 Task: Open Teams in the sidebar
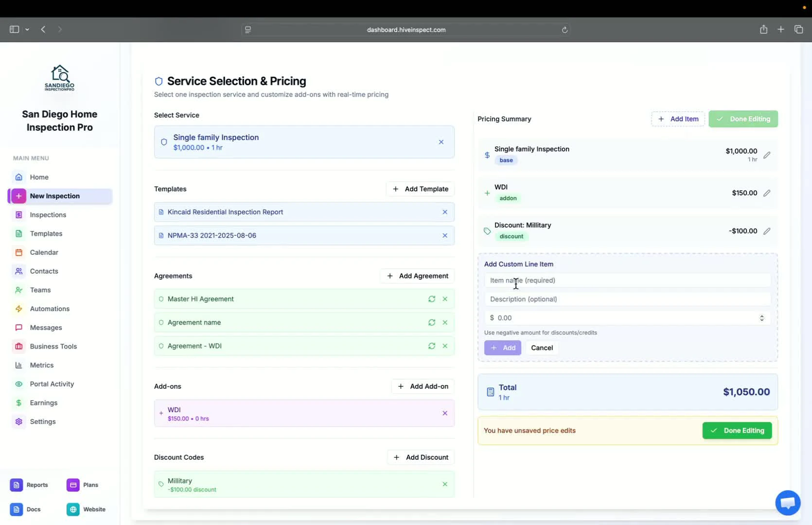point(40,290)
